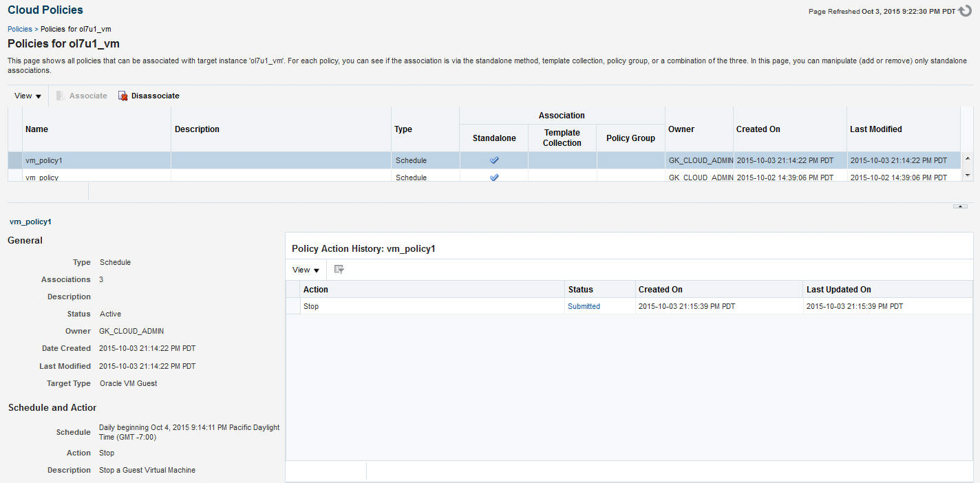This screenshot has height=483, width=980.
Task: Sort by the Last Updated On header
Action: (887, 290)
